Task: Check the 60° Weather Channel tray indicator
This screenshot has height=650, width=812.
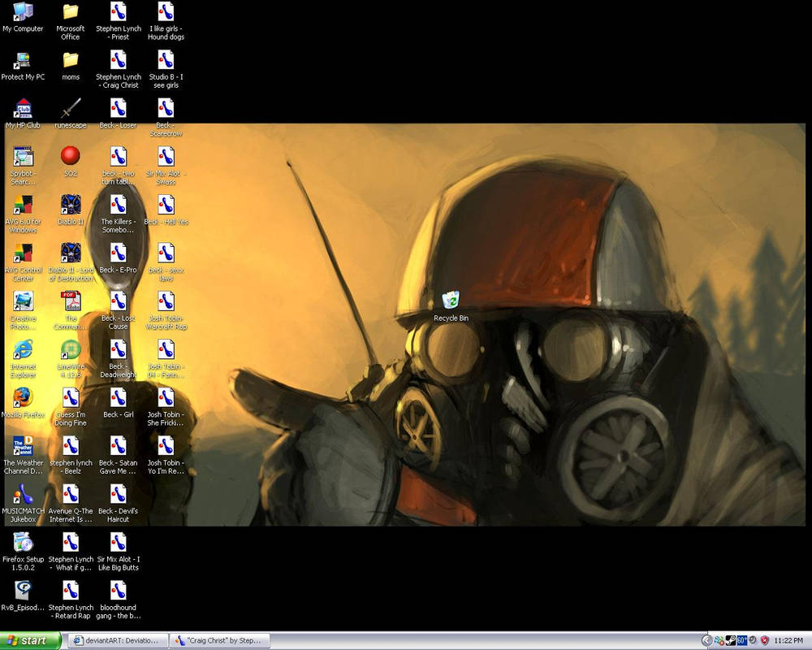Action: click(x=741, y=639)
